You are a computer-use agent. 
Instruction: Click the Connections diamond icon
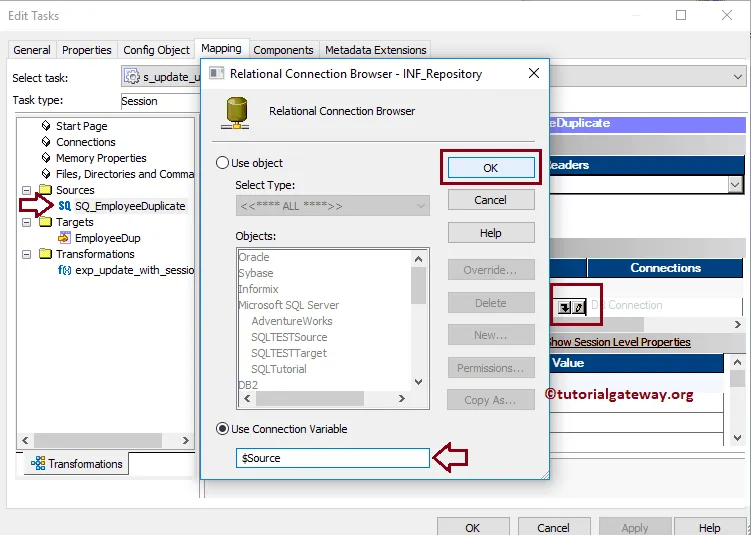click(46, 142)
